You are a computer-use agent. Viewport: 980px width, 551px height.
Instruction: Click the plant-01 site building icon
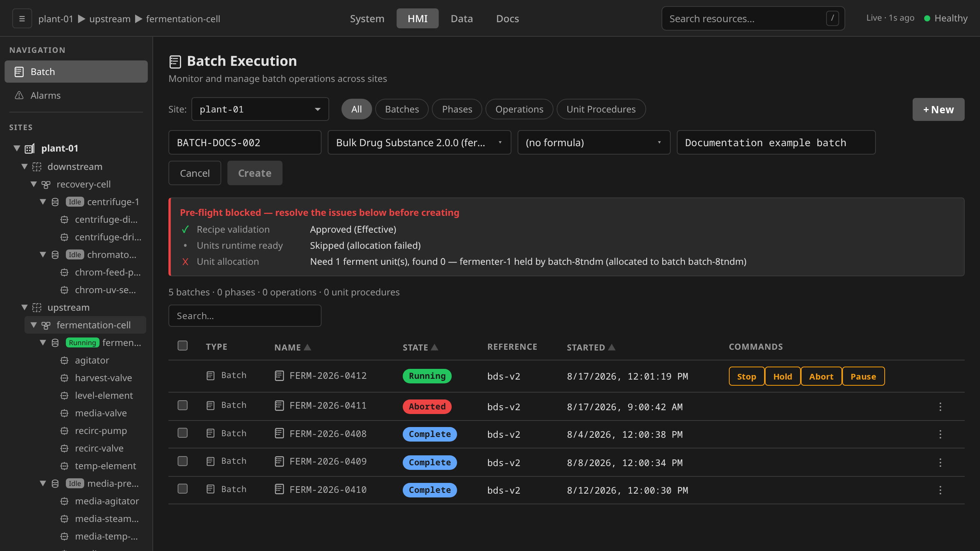coord(30,148)
